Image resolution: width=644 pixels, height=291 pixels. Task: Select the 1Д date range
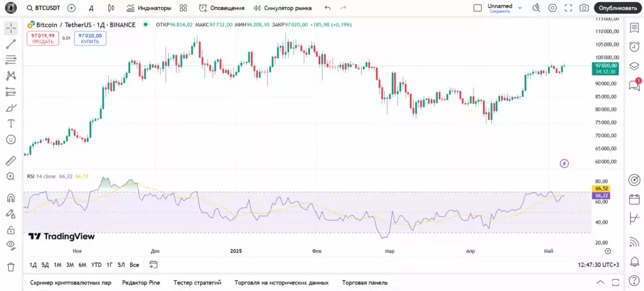(33, 265)
